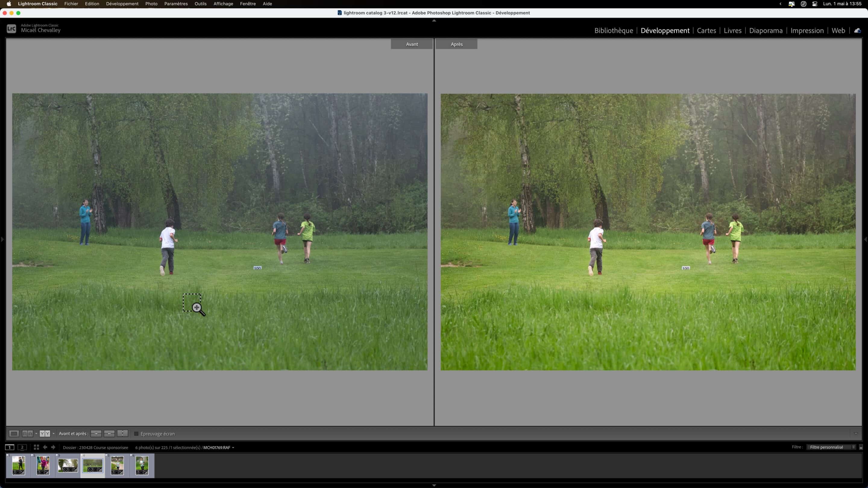Screen dimensions: 868x488
Task: Collapse the top module panel
Action: 434,20
